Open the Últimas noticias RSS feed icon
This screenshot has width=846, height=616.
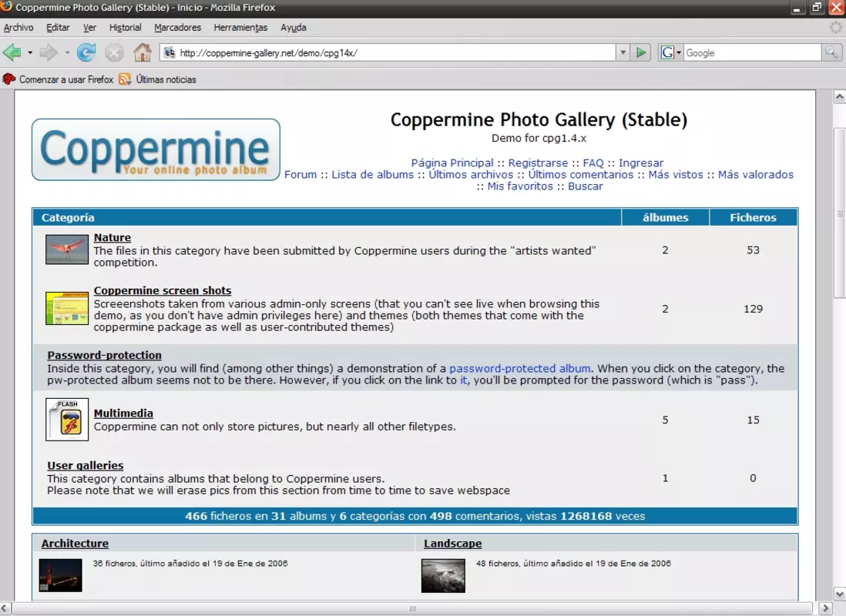tap(125, 79)
